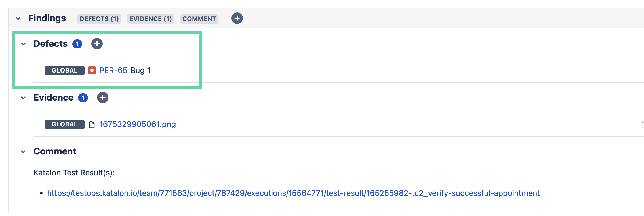Add new evidence with plus icon

[102, 98]
